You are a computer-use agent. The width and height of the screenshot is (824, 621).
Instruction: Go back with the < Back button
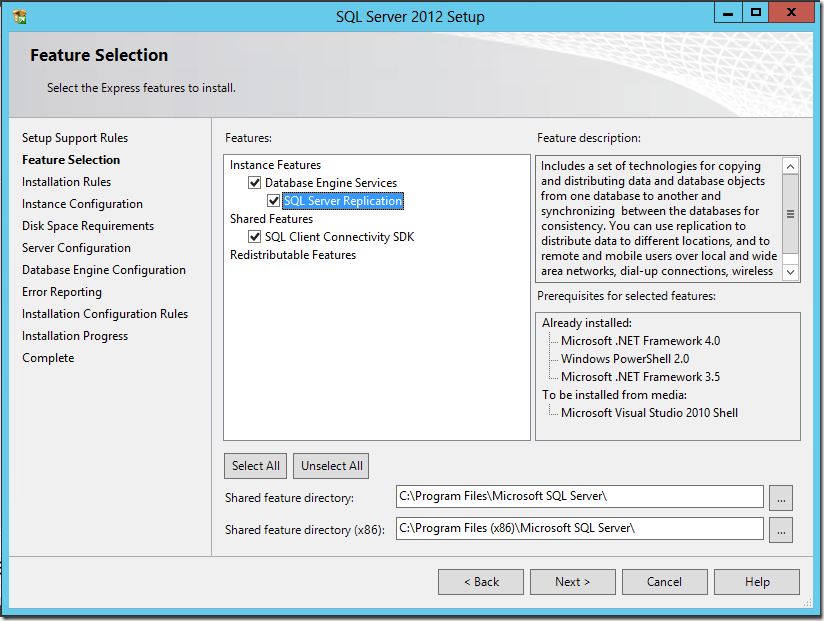(481, 582)
